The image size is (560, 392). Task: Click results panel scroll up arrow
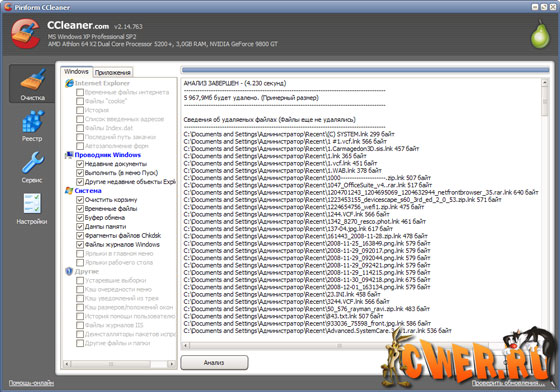(545, 82)
